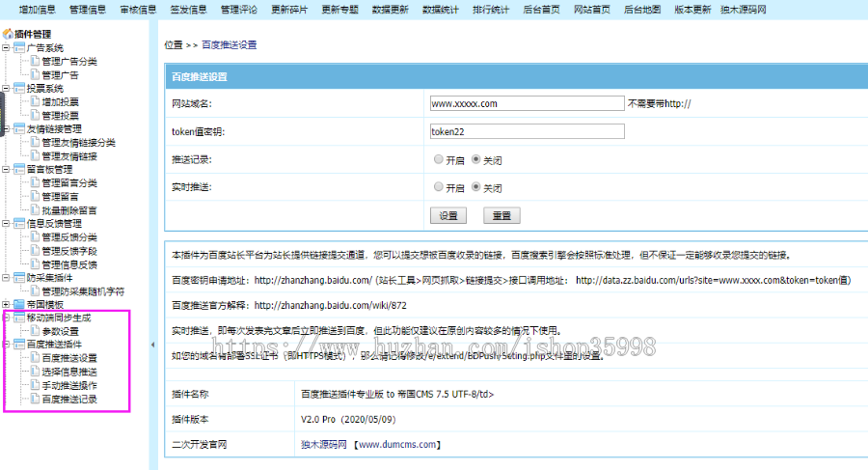Click the 百度推送插件 folder icon
The image size is (868, 470).
pyautogui.click(x=19, y=345)
